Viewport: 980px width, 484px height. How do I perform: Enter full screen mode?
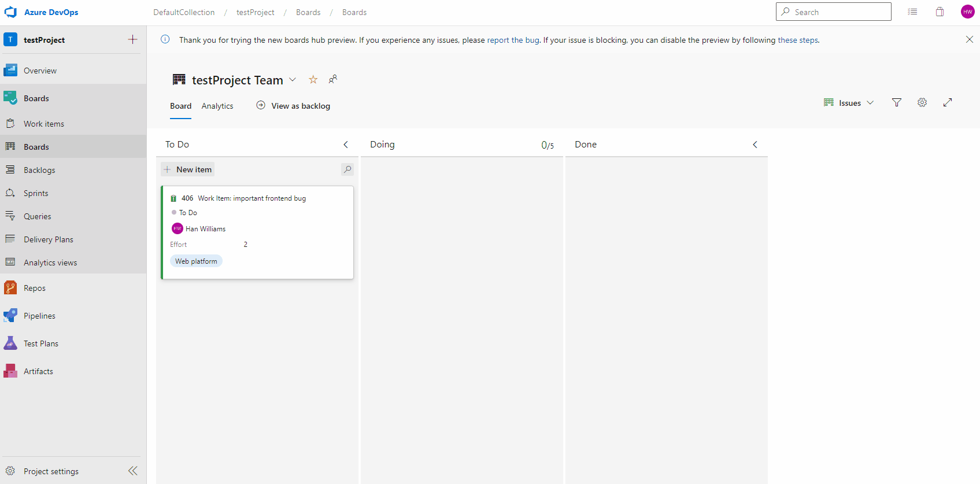coord(948,102)
